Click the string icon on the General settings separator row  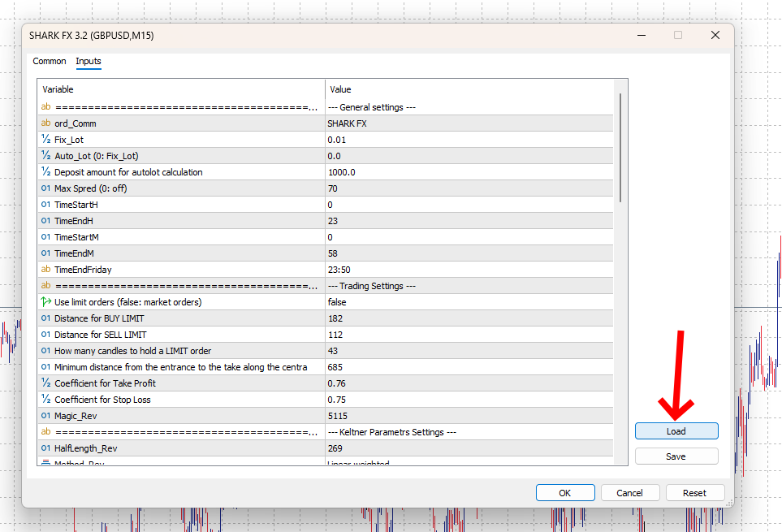(46, 106)
